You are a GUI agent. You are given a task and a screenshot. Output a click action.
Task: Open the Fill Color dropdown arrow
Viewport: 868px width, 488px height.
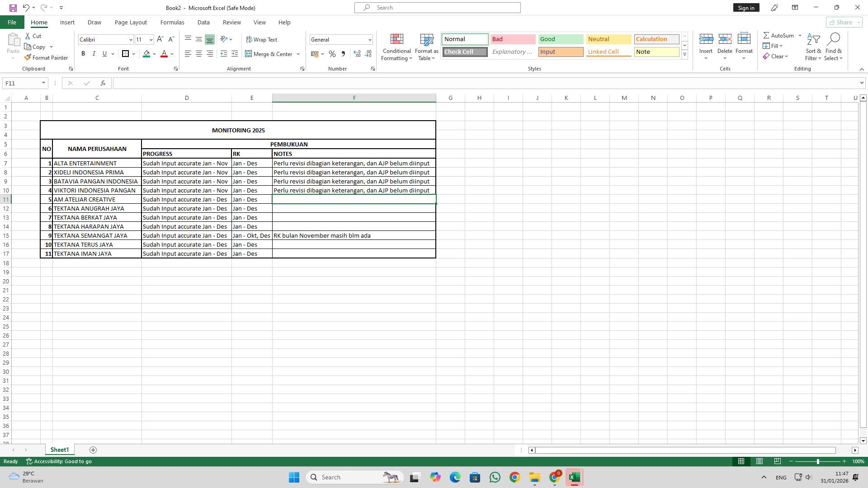tap(154, 54)
